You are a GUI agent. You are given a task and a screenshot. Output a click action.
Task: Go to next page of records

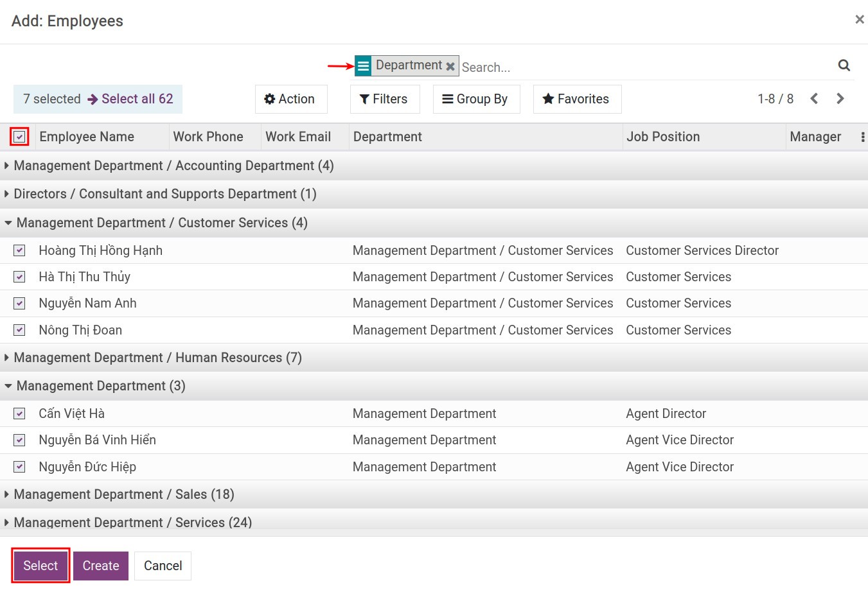coord(840,99)
